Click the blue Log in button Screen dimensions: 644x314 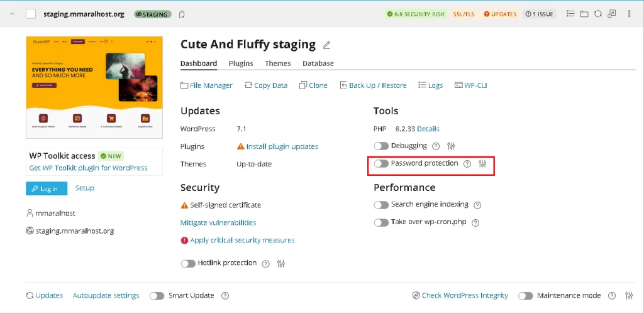47,188
